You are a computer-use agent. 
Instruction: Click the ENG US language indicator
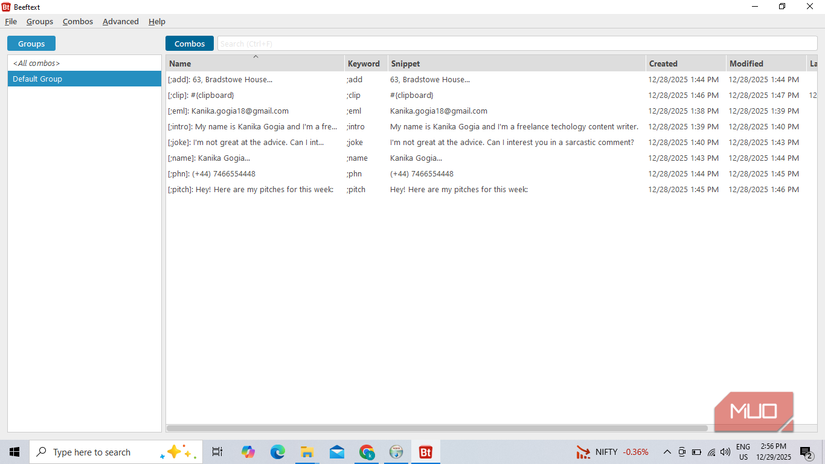click(743, 452)
